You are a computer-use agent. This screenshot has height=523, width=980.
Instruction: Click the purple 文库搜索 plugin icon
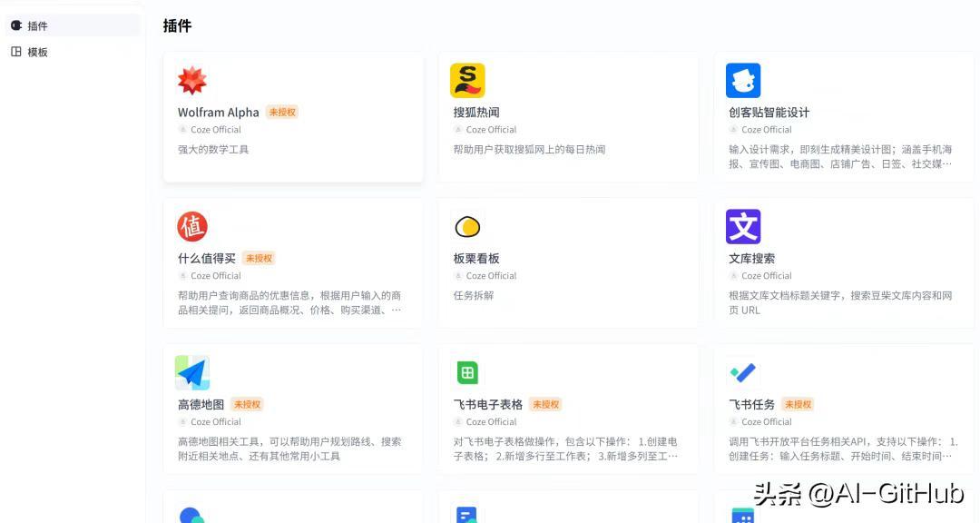tap(743, 226)
